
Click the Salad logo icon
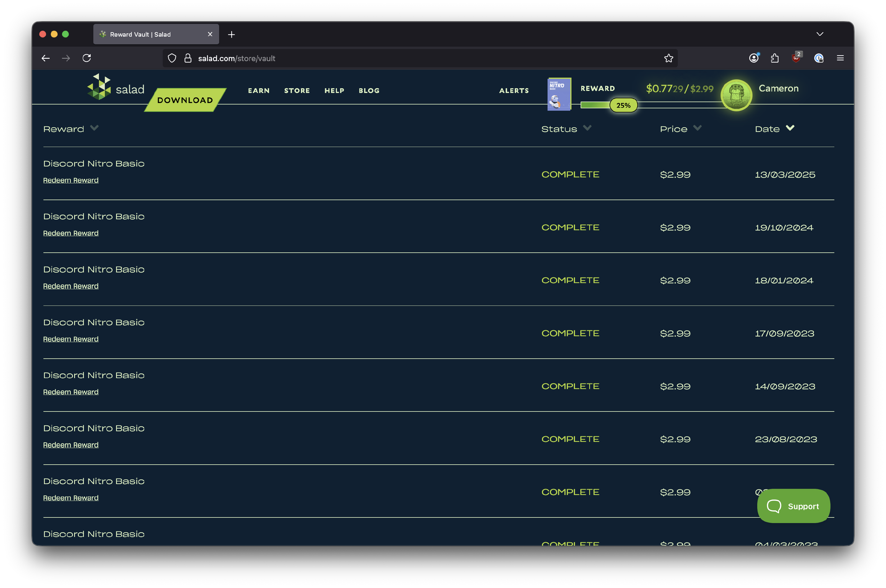100,87
